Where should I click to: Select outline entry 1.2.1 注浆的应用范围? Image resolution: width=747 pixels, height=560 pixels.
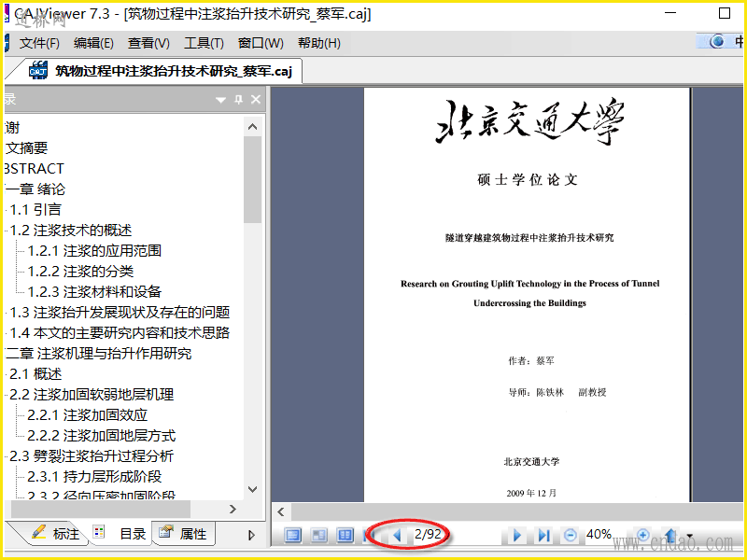[x=94, y=250]
